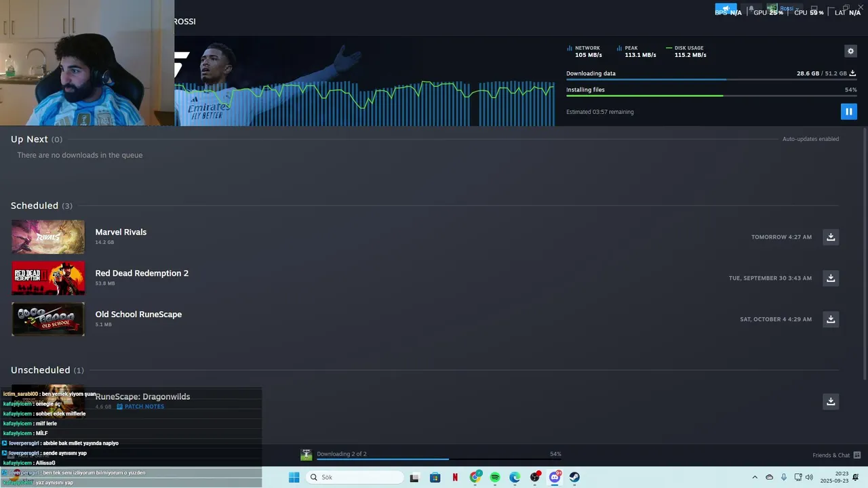Viewport: 868px width, 488px height.
Task: Click the Marvel Rivals title
Action: pyautogui.click(x=121, y=232)
